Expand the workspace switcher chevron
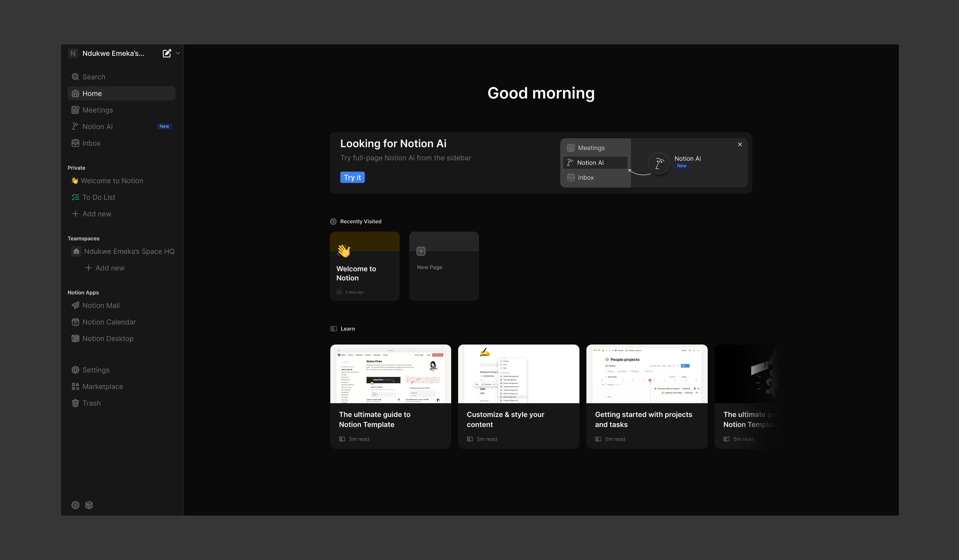The width and height of the screenshot is (959, 560). coord(178,53)
